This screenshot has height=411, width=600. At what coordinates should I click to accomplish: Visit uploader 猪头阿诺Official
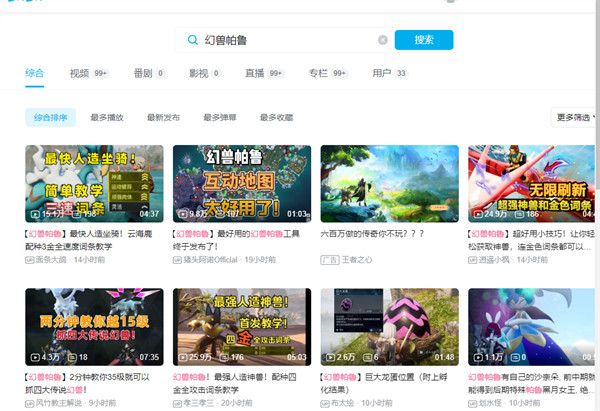click(x=210, y=260)
